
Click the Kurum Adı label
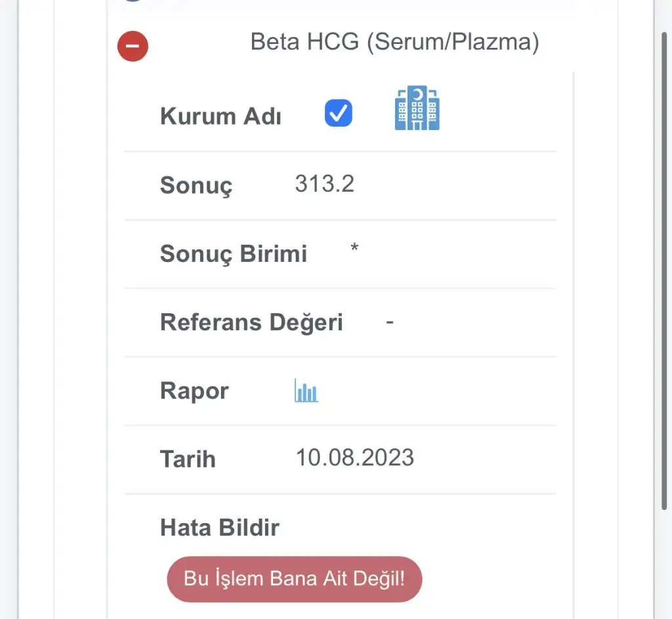(220, 117)
